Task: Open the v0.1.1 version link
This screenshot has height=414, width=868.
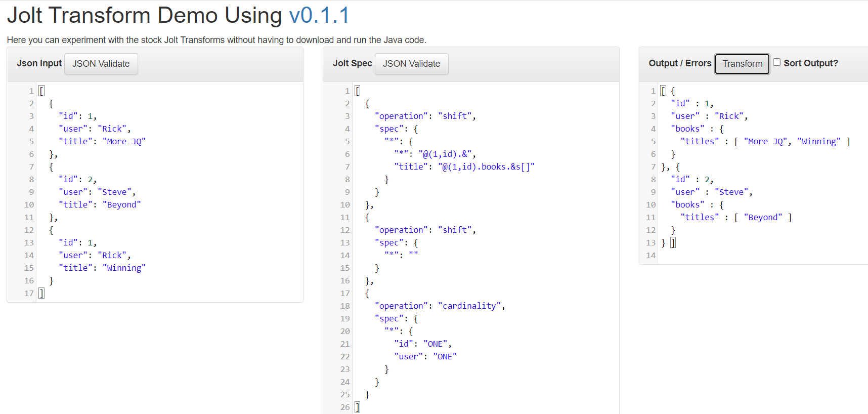Action: point(319,15)
